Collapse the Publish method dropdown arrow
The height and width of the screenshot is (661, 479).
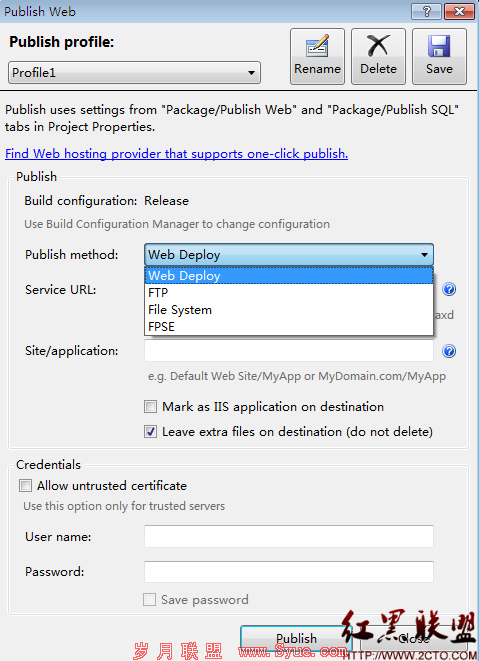(424, 255)
